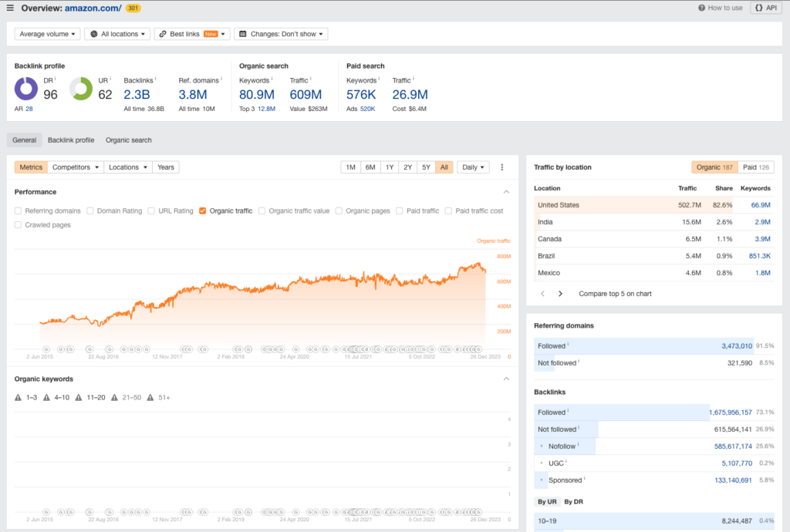Open Best links dropdown

click(x=192, y=34)
